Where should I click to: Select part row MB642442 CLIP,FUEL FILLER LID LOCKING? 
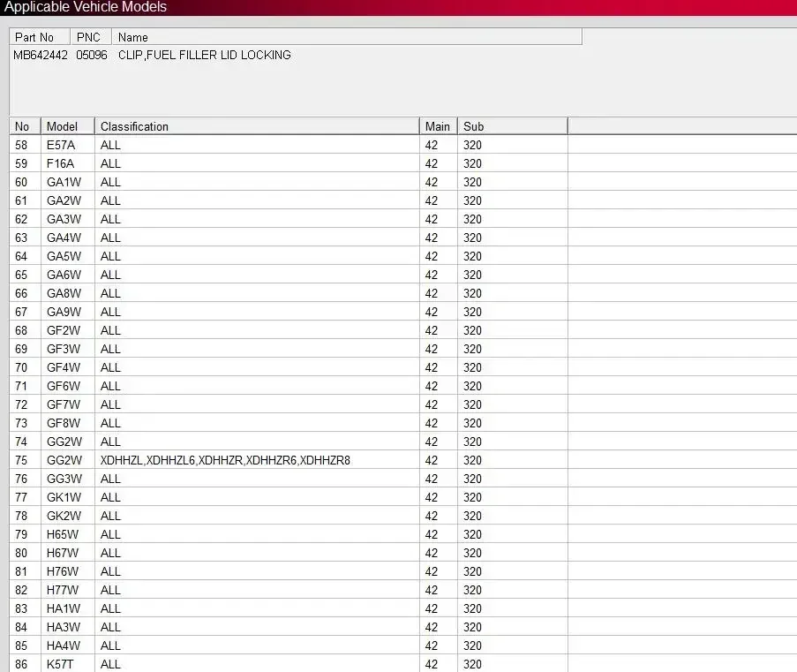(x=295, y=55)
